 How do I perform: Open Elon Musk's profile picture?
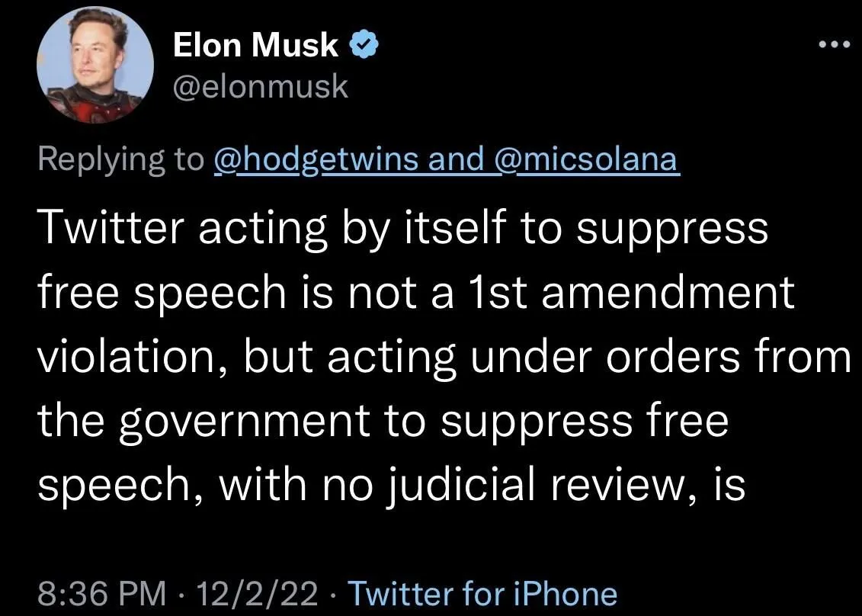(95, 67)
